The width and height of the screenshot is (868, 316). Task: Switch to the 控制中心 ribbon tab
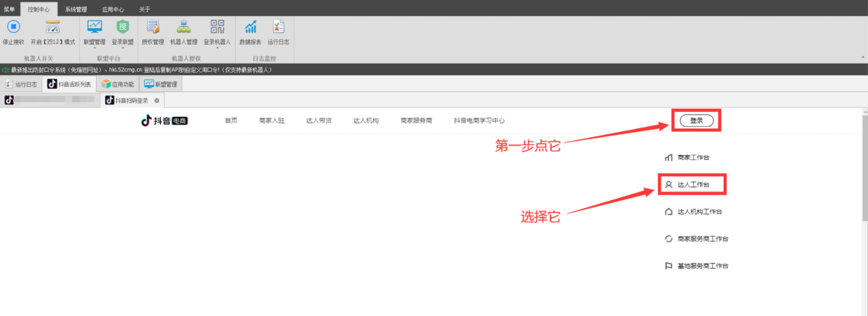39,9
